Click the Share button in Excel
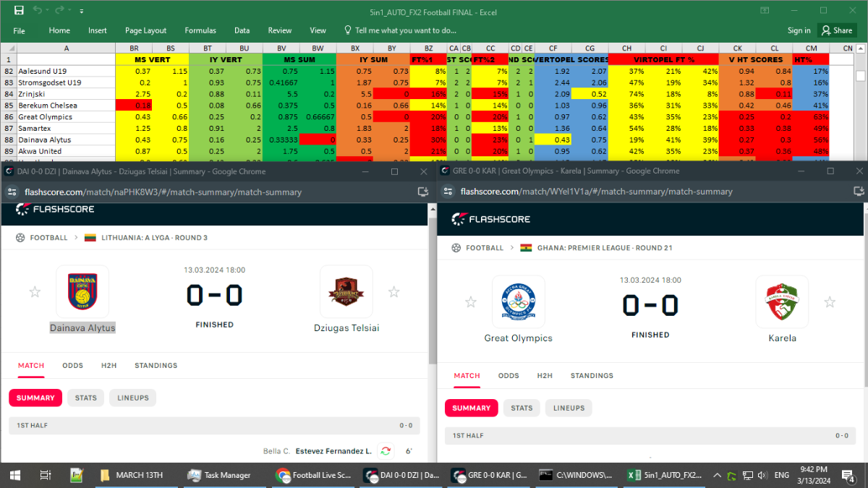This screenshot has width=868, height=488. click(837, 30)
